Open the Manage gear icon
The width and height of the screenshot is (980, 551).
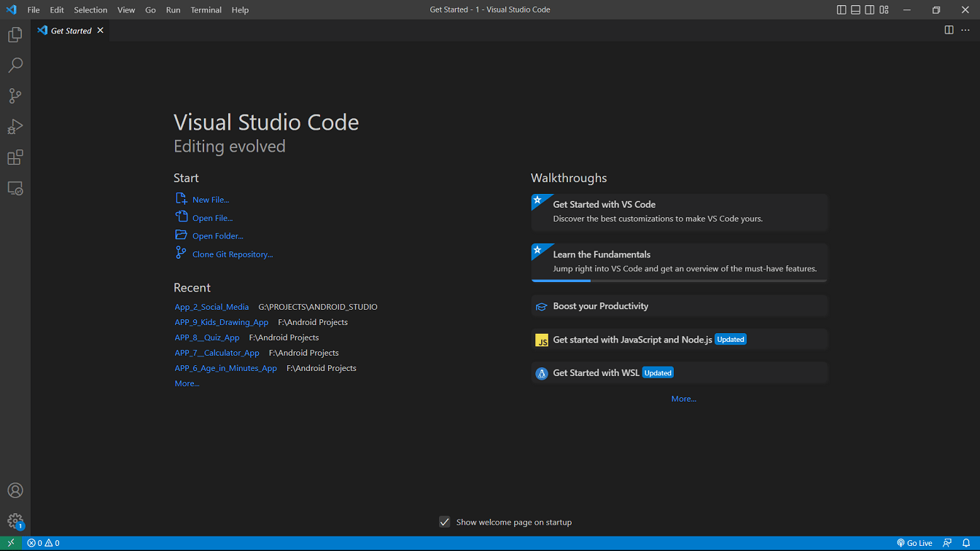point(15,521)
